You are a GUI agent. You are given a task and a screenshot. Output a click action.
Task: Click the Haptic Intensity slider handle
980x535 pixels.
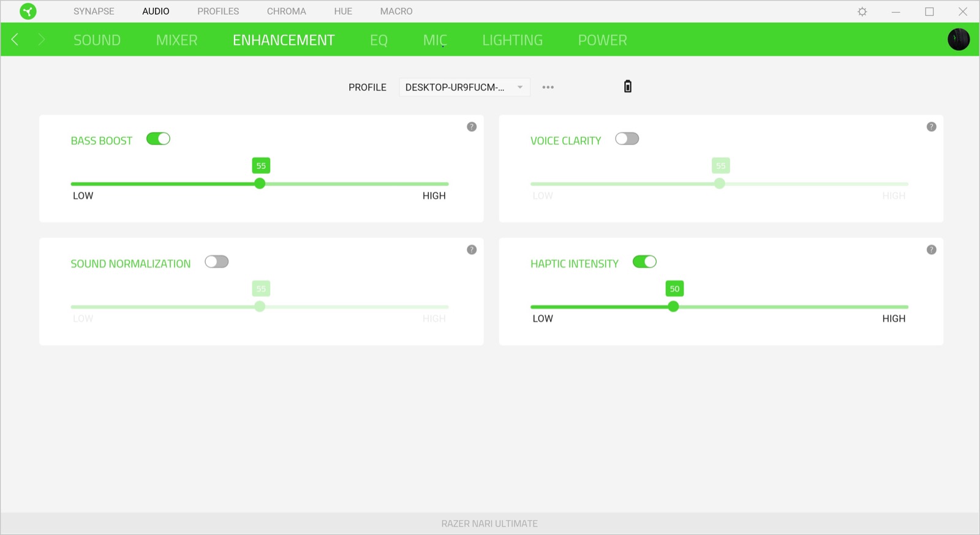(673, 307)
